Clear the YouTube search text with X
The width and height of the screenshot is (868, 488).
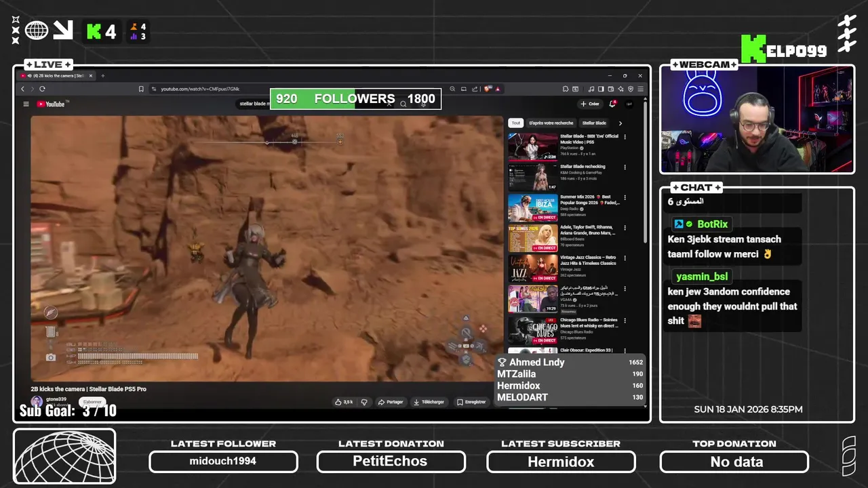tap(389, 104)
